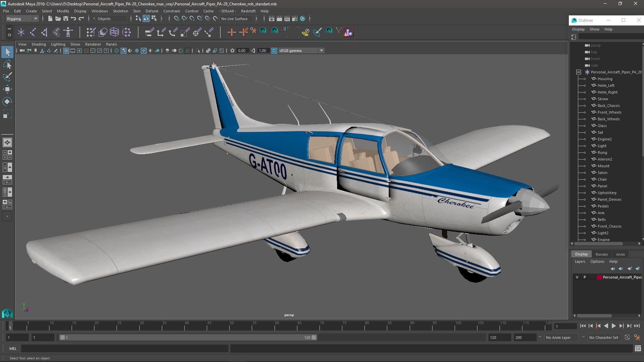
Task: Click the HumanIK character shelf icon
Action: [x=68, y=32]
